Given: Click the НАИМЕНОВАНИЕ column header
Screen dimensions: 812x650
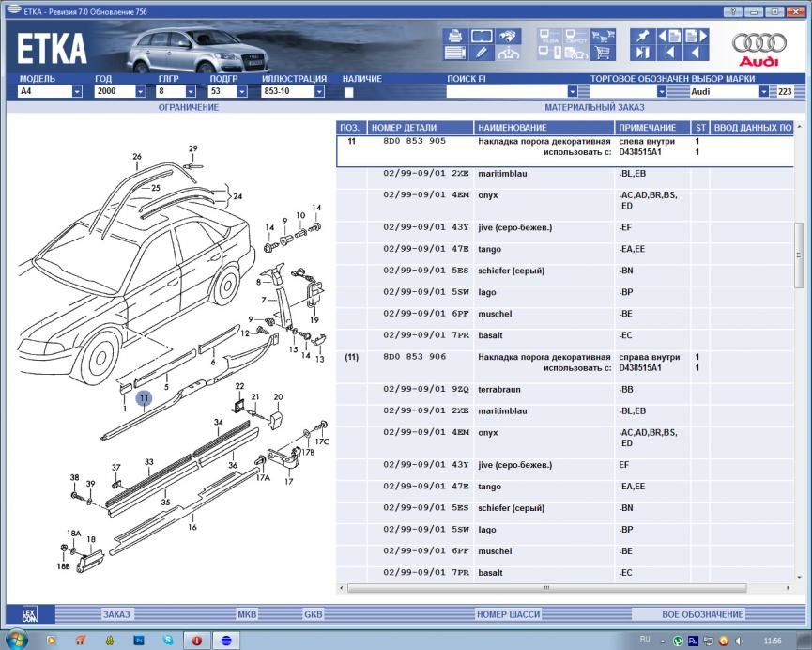Looking at the screenshot, I should pyautogui.click(x=544, y=128).
